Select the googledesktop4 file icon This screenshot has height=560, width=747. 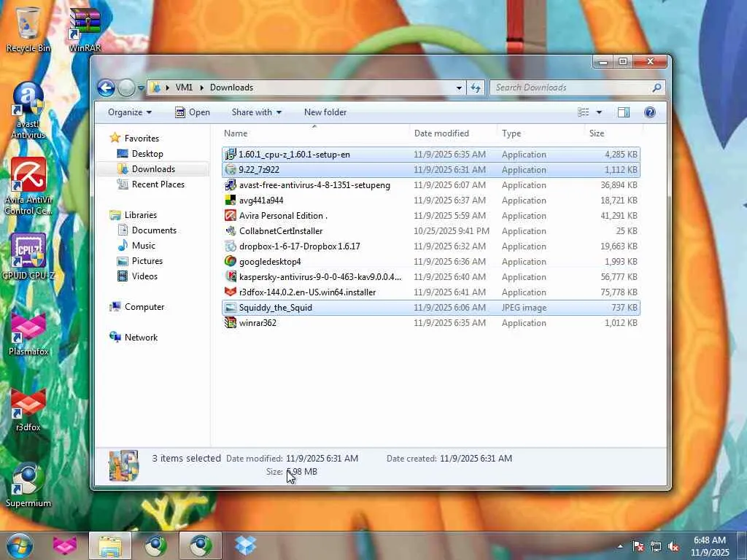tap(231, 261)
